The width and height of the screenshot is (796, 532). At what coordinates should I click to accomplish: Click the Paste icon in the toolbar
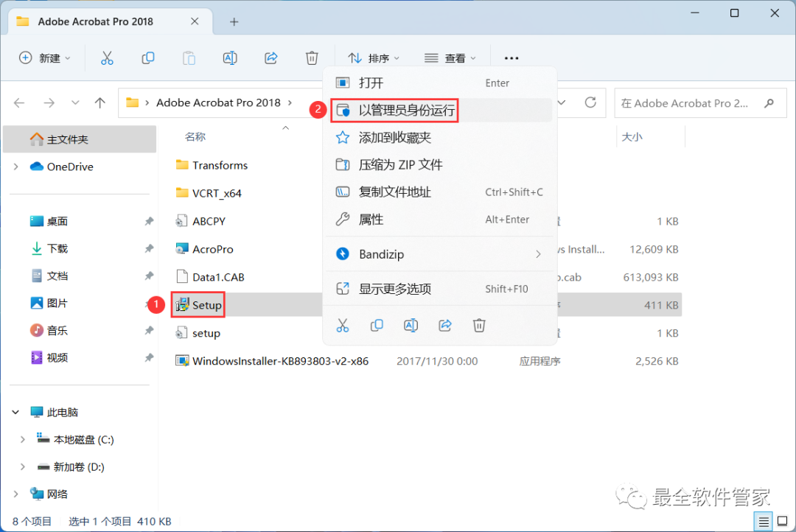(189, 58)
